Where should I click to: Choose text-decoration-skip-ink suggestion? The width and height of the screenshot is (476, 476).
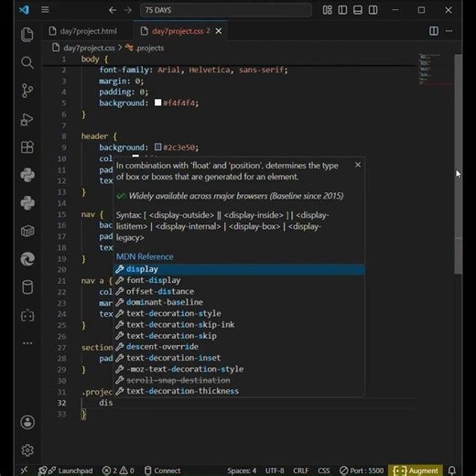click(x=239, y=325)
